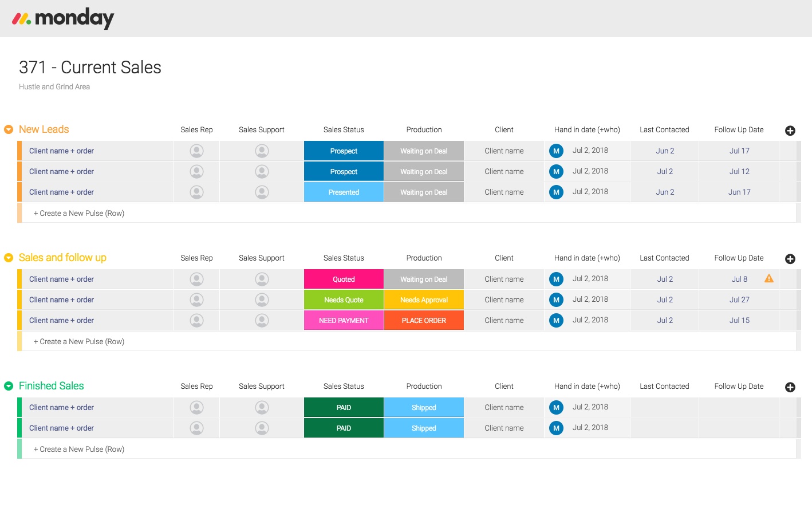Click M avatar on first Finished Sales row
Viewport: 812px width, 524px height.
555,408
